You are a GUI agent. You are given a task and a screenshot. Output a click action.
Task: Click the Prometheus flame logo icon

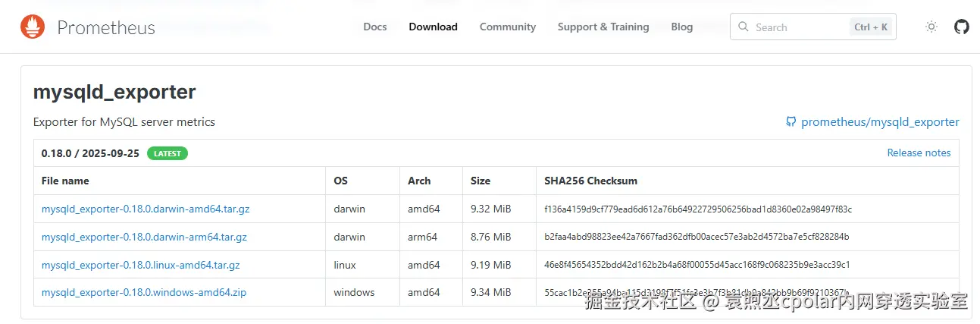32,27
